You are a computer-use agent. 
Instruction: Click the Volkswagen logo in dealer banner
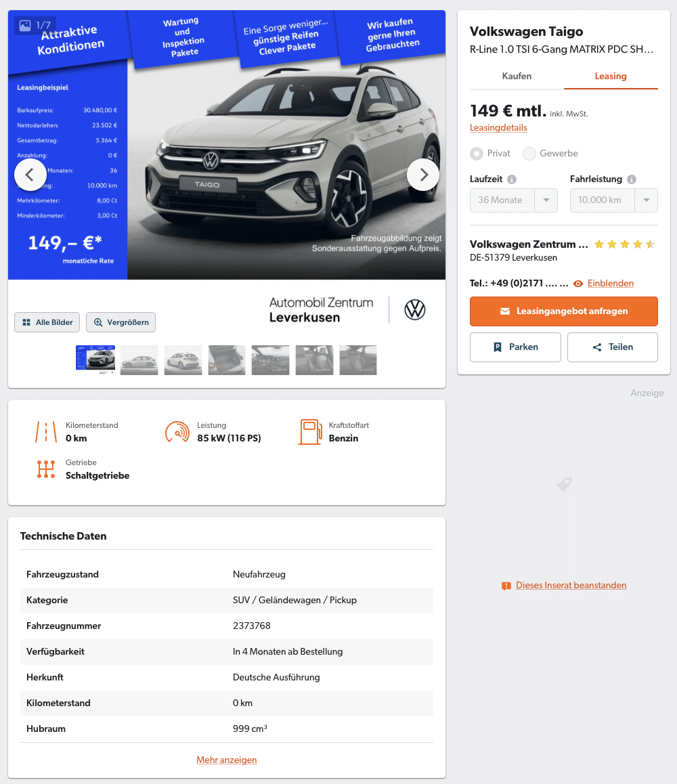pos(414,310)
